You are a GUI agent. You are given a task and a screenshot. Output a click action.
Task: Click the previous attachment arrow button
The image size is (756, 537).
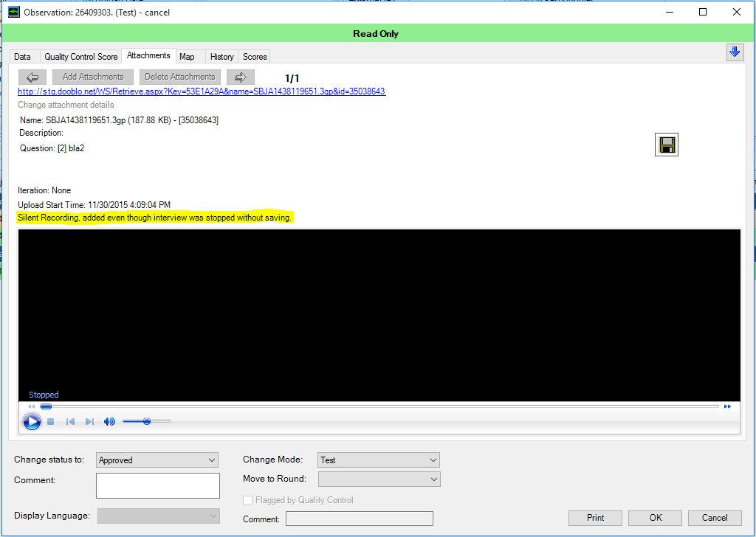tap(32, 77)
